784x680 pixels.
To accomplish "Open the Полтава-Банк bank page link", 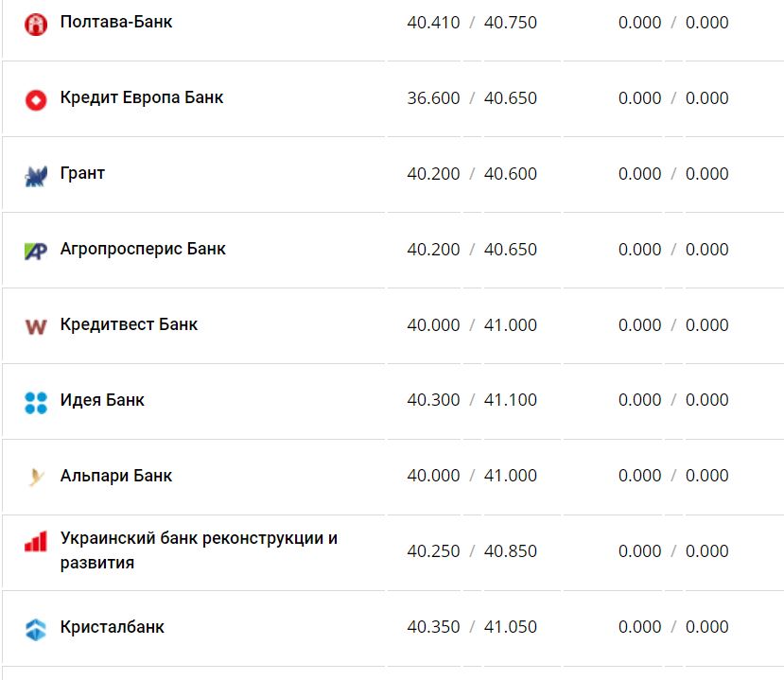I will pyautogui.click(x=114, y=21).
